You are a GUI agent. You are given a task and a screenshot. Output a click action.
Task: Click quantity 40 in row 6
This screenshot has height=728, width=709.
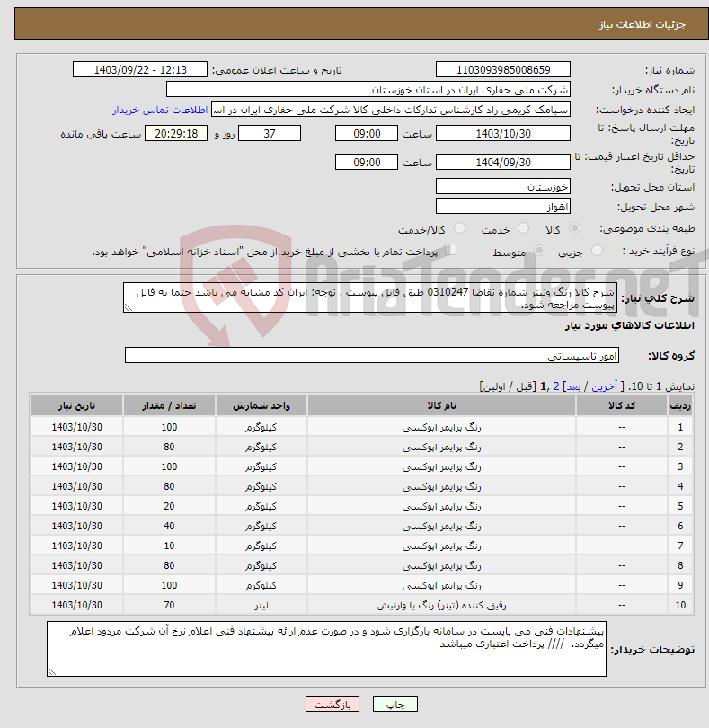pyautogui.click(x=169, y=526)
